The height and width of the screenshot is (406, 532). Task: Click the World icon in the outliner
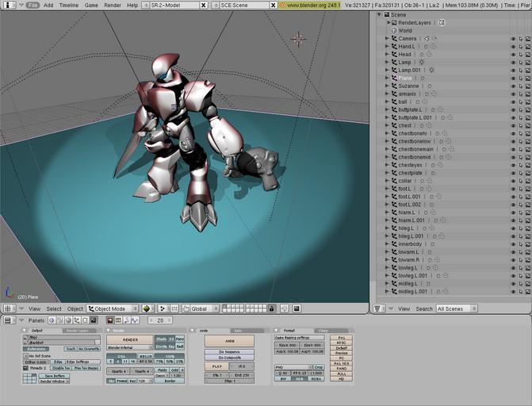click(x=393, y=31)
